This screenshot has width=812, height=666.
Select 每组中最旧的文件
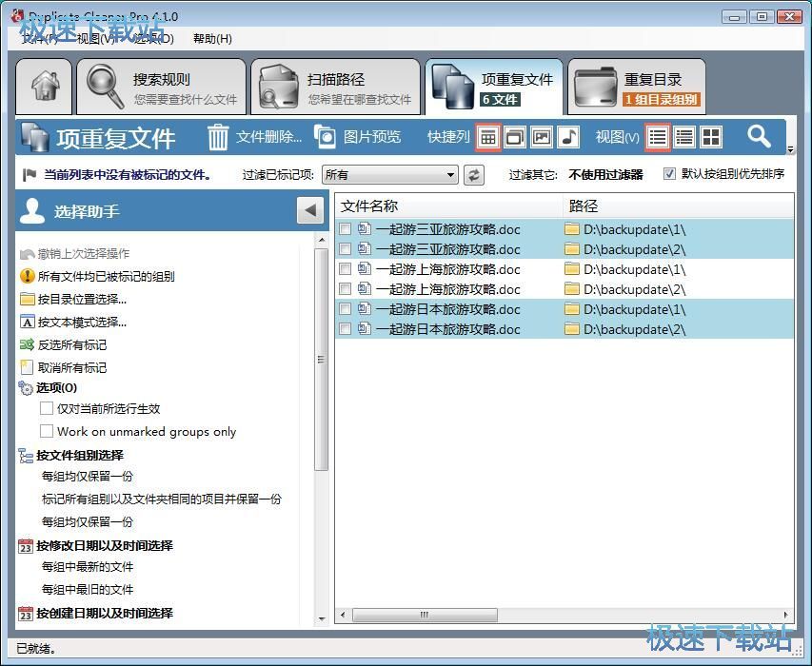coord(88,590)
